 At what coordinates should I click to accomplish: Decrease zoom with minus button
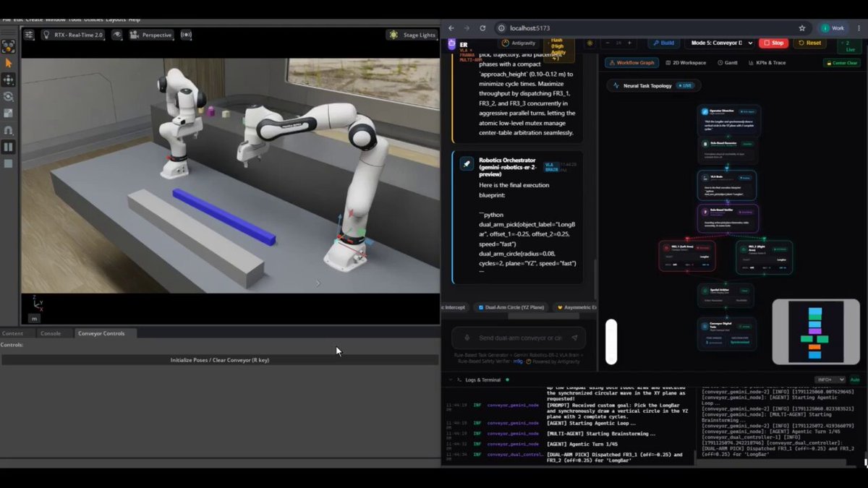point(608,43)
